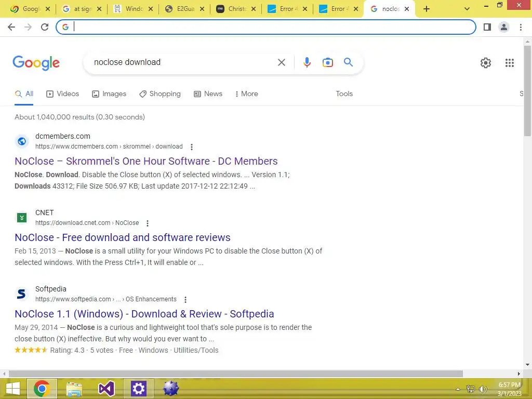Click the Softpedia rating stars line
Screen dimensions: 532x399
pyautogui.click(x=116, y=350)
